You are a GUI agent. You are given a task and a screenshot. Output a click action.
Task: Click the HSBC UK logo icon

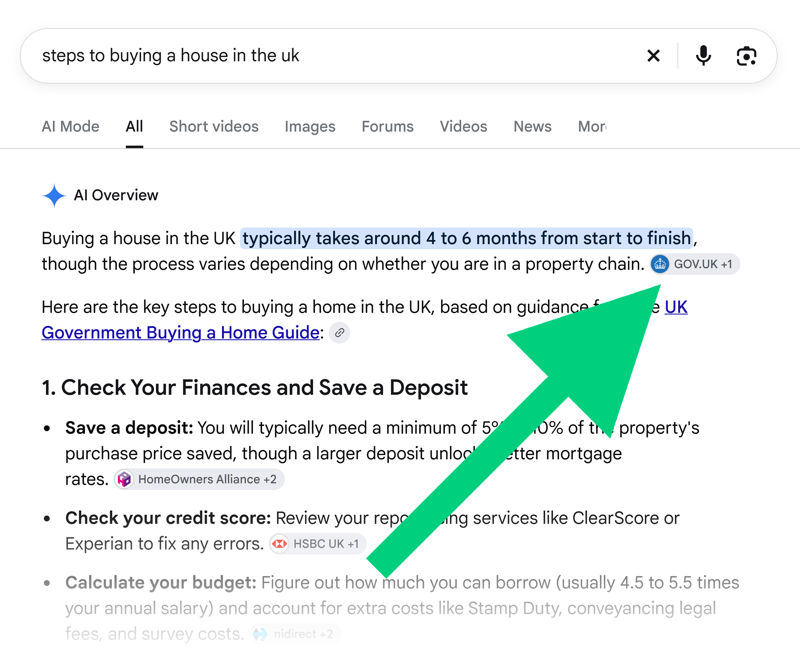coord(280,544)
